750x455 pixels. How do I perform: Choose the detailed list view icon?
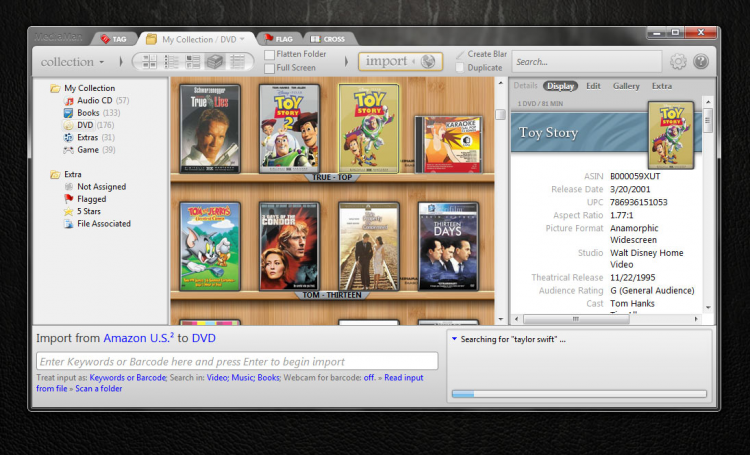[x=193, y=62]
